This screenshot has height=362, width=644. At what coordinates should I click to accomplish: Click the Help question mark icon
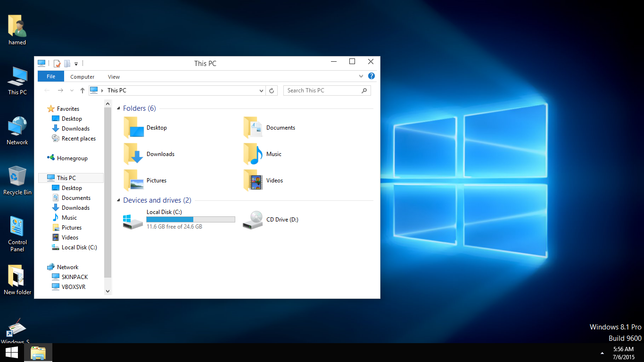point(372,76)
